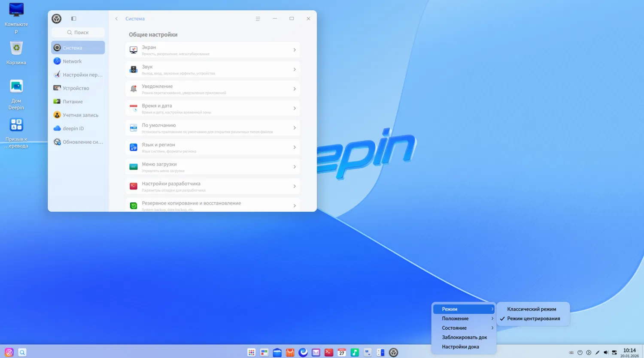Open Настройки пер… in the Settings sidebar
The width and height of the screenshot is (644, 358).
[x=78, y=75]
